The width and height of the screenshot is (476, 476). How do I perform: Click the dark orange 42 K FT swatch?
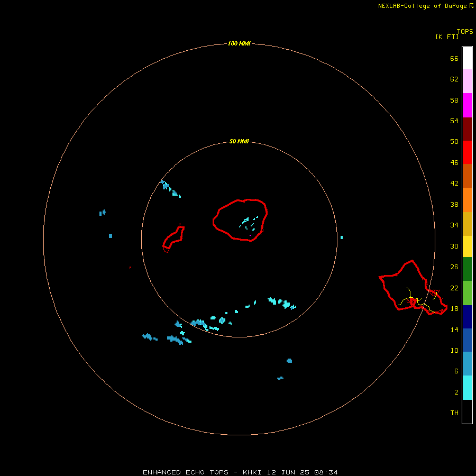click(467, 176)
